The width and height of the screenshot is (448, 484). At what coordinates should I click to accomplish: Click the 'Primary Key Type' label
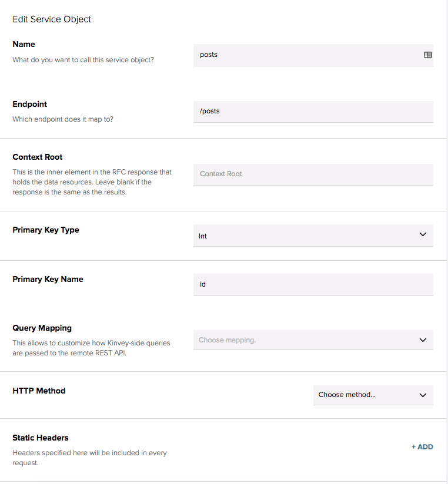tap(46, 230)
